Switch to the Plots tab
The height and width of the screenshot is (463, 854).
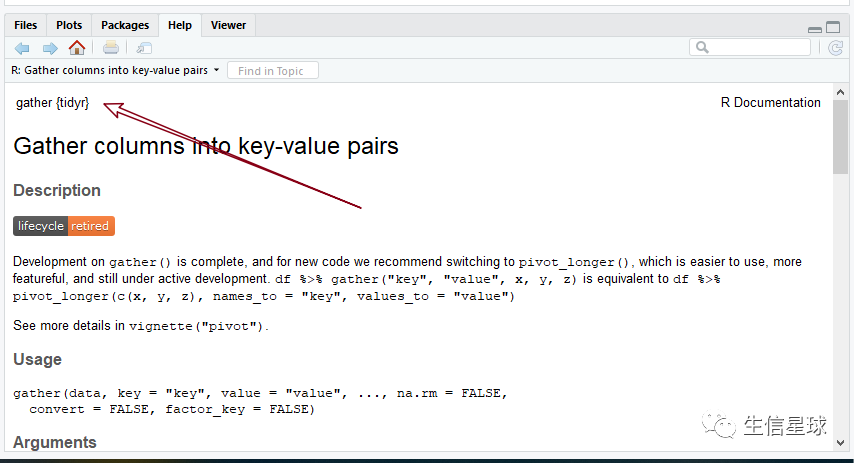click(x=69, y=25)
